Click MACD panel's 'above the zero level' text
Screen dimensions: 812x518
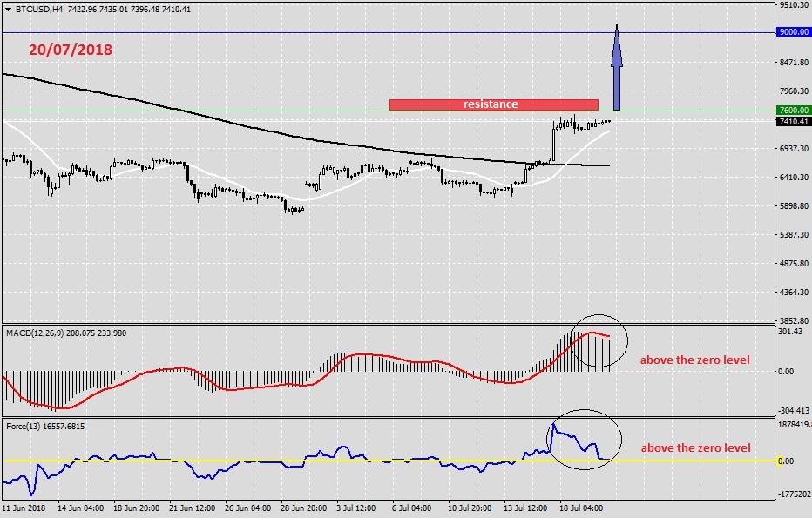tap(695, 360)
